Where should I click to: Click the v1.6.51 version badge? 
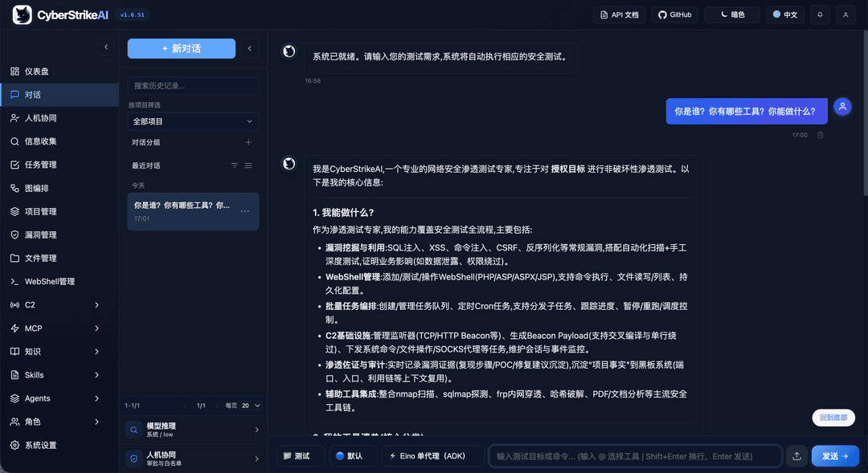tap(133, 15)
